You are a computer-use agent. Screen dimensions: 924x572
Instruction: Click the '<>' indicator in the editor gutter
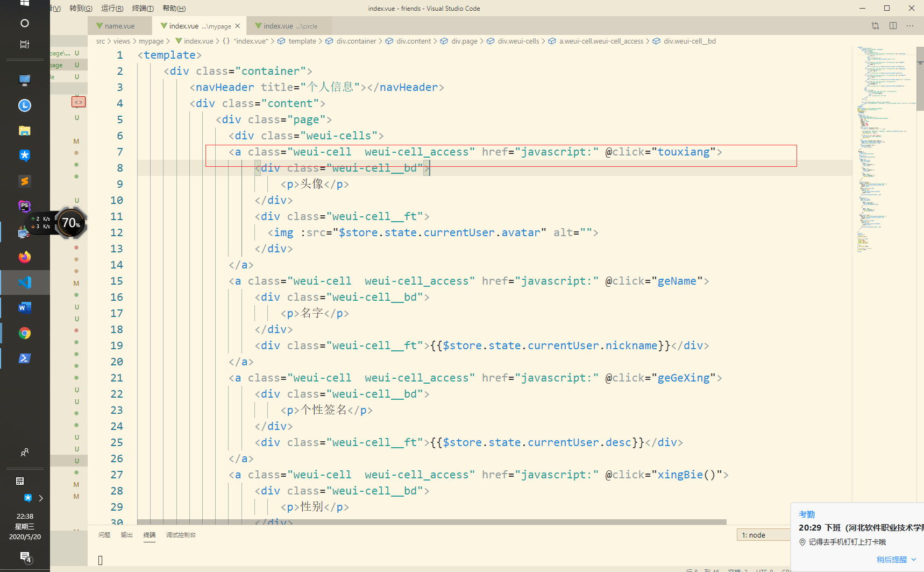(79, 102)
